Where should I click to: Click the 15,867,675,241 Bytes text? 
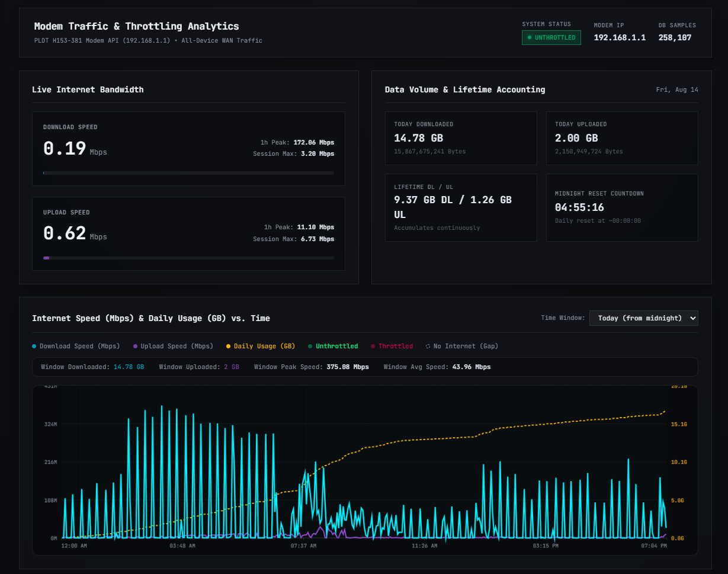pos(430,152)
